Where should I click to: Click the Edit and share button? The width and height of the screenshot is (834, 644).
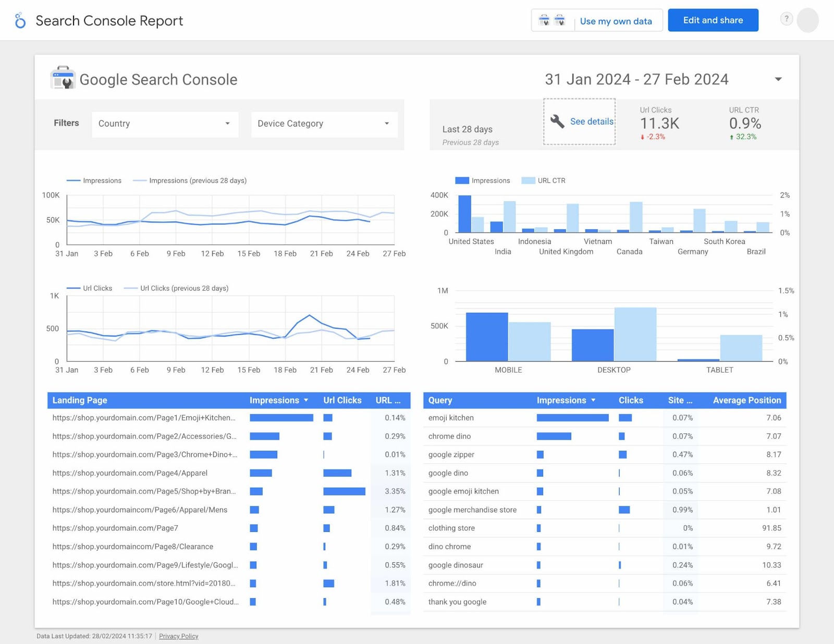[713, 20]
